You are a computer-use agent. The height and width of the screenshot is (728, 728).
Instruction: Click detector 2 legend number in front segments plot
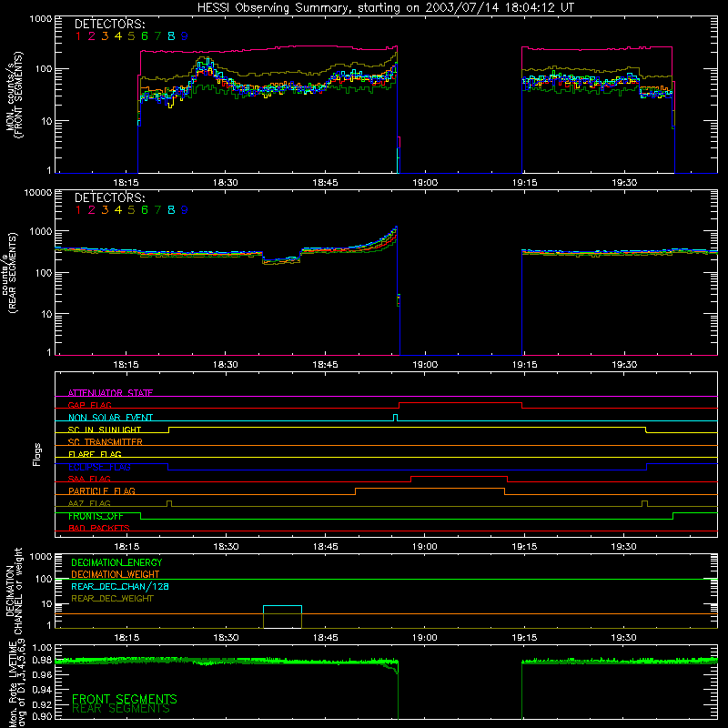click(92, 36)
